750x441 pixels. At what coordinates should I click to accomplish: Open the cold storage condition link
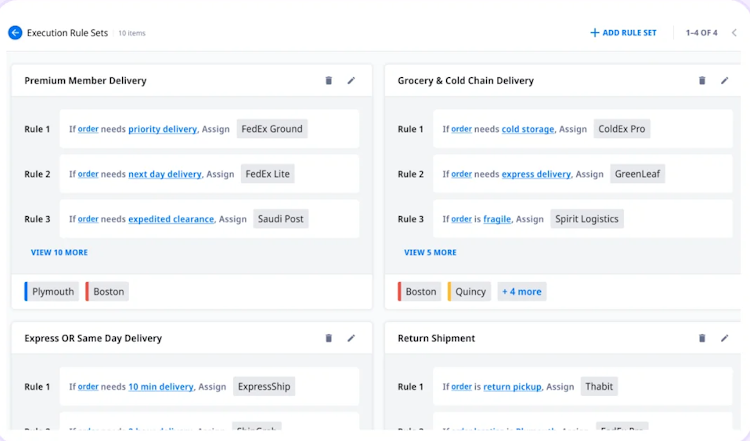point(527,129)
